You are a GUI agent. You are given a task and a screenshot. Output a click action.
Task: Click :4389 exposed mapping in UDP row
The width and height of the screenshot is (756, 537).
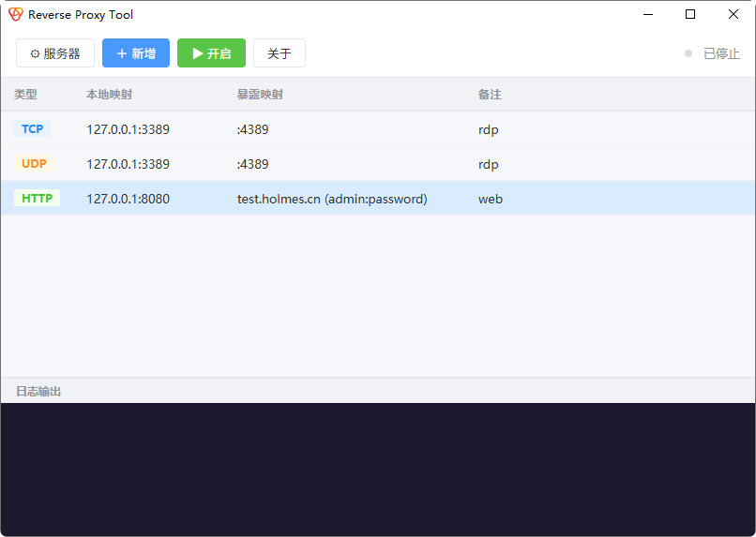click(252, 164)
